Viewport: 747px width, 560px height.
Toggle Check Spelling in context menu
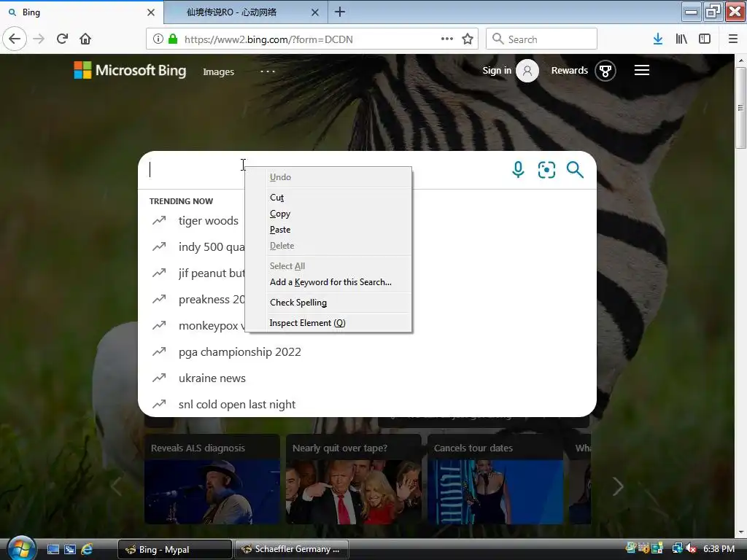pos(329,303)
